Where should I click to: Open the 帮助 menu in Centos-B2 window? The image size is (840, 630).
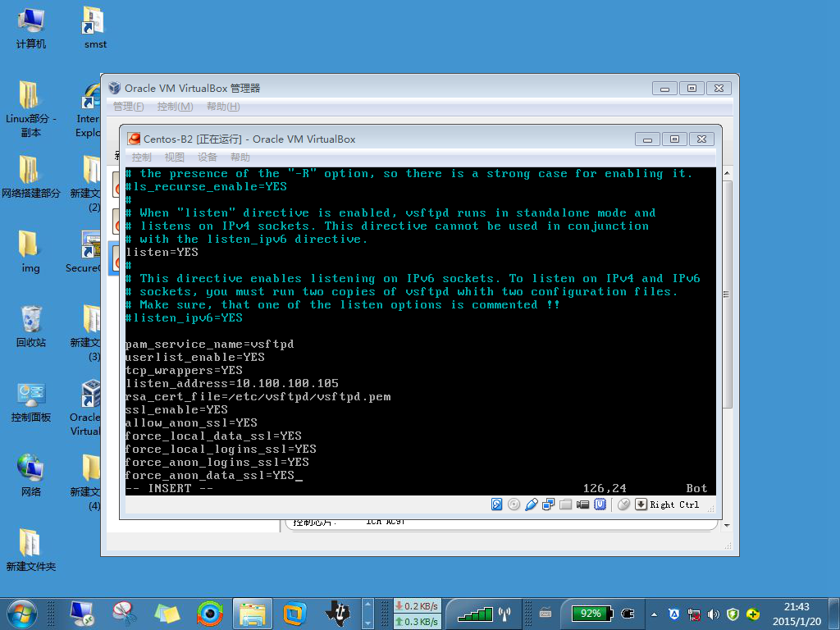[240, 157]
